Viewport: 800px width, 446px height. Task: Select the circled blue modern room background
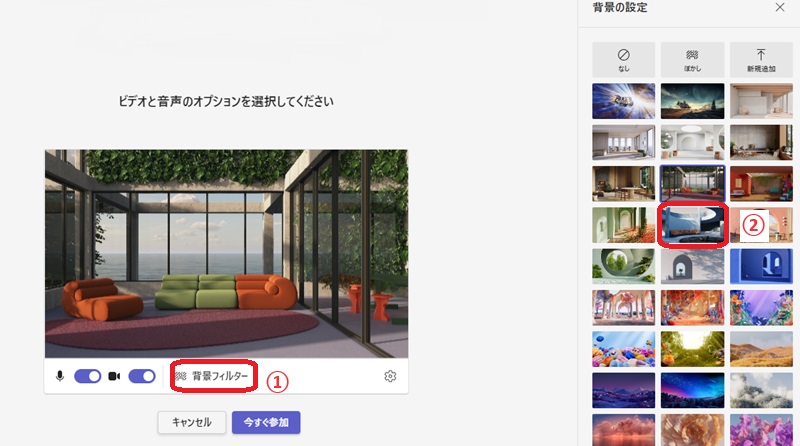click(x=692, y=224)
